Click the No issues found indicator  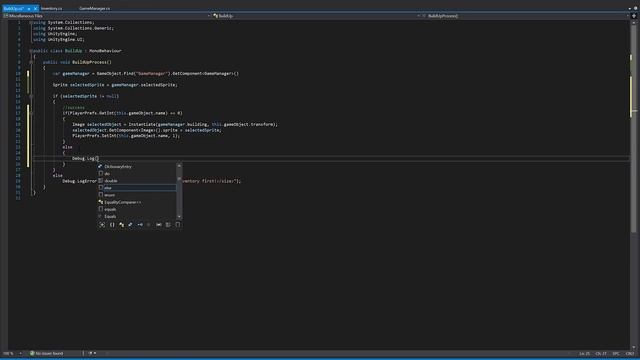pos(47,353)
